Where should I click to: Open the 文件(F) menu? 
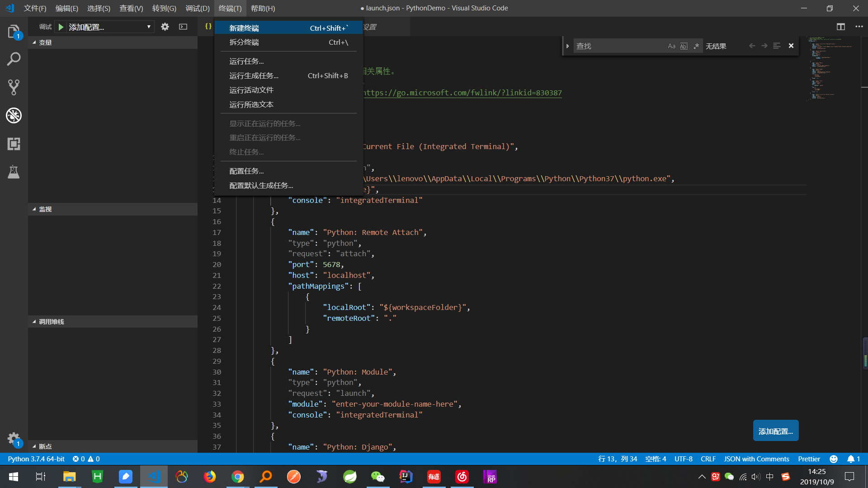point(35,8)
